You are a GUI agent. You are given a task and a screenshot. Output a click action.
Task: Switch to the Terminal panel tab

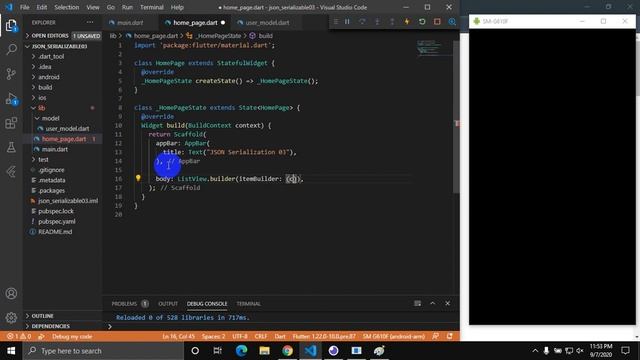coord(248,304)
